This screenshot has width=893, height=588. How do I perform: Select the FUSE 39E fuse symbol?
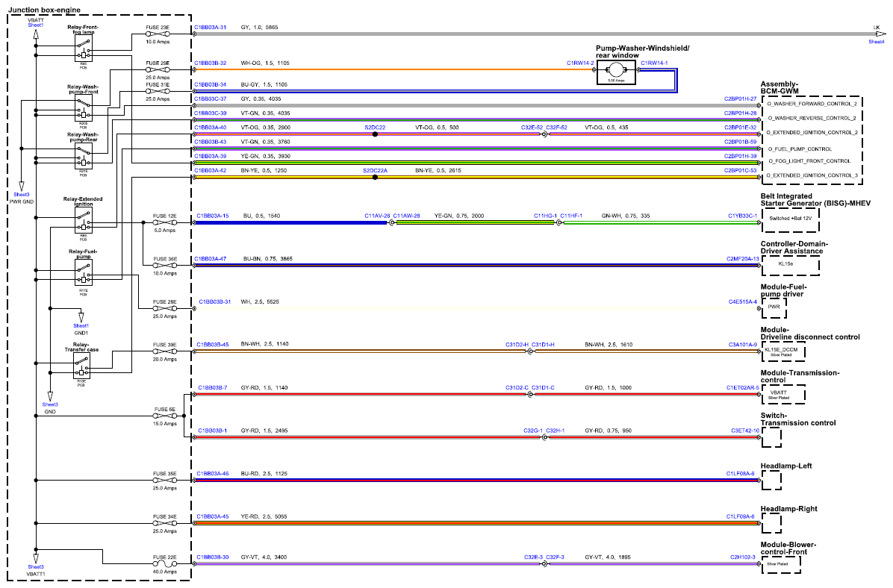[x=164, y=351]
